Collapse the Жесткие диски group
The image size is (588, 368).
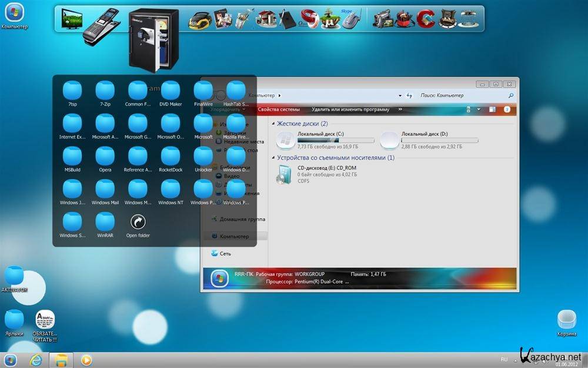(x=273, y=124)
